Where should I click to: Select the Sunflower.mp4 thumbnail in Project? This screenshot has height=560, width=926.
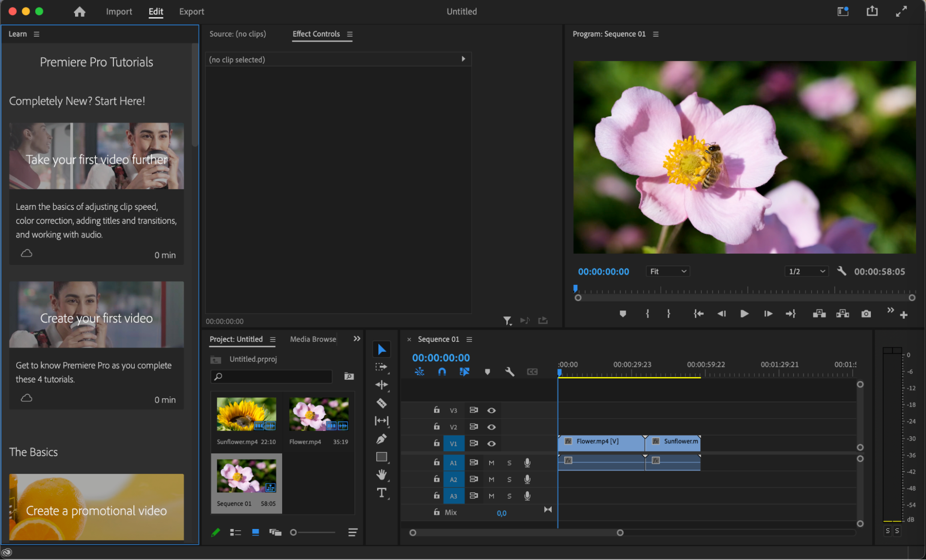(x=246, y=414)
